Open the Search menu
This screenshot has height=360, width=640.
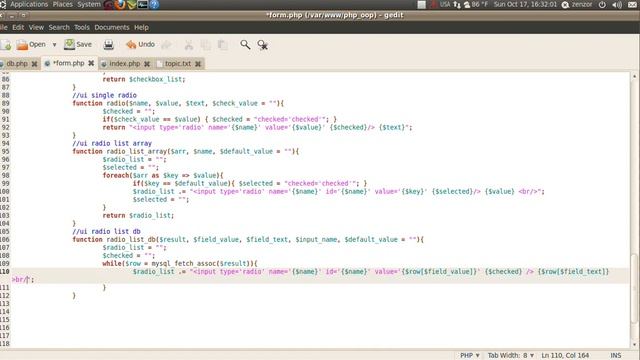tap(59, 27)
